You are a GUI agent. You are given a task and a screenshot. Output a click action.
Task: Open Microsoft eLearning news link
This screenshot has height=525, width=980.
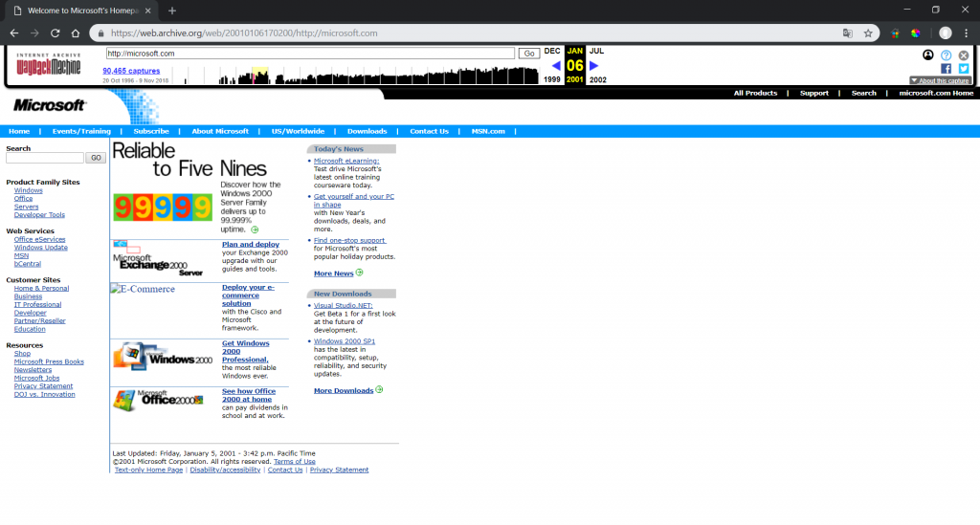pos(346,161)
